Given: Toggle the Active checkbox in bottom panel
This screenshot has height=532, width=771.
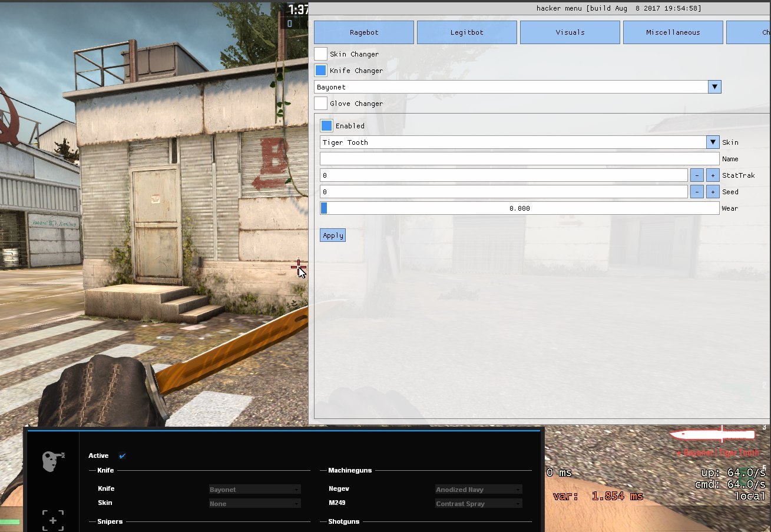Looking at the screenshot, I should click(x=123, y=455).
